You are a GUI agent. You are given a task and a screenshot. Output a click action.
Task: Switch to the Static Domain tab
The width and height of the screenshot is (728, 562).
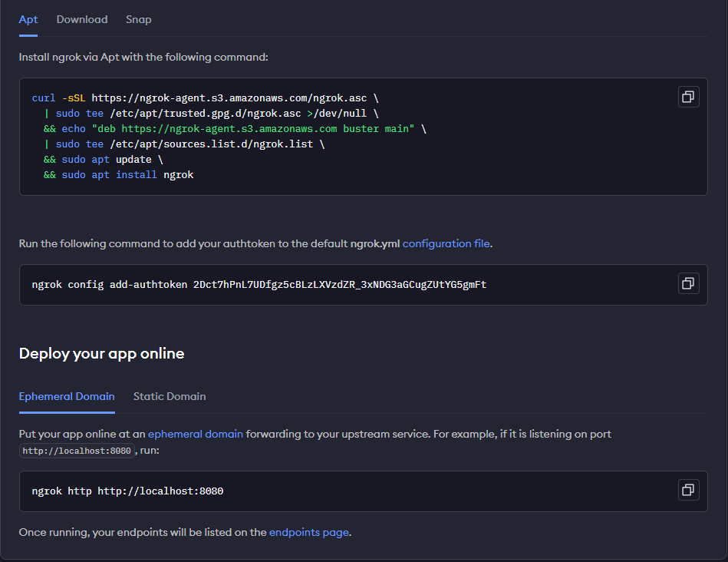coord(170,396)
